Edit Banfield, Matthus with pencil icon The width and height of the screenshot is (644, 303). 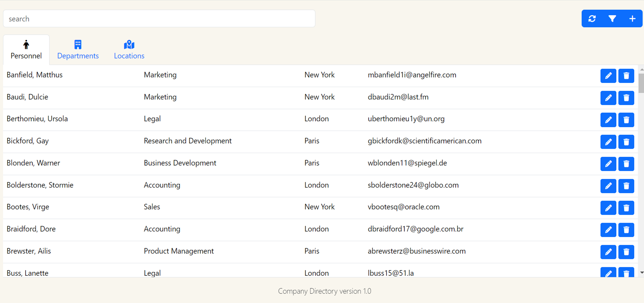(x=608, y=76)
